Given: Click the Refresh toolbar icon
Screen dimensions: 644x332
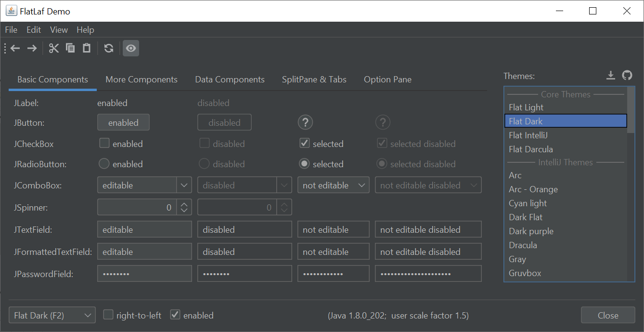Looking at the screenshot, I should 109,48.
